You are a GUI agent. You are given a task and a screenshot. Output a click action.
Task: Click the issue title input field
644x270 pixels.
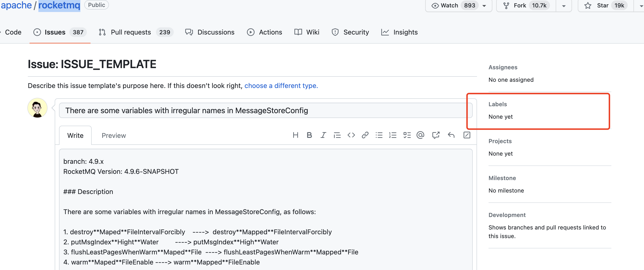pyautogui.click(x=266, y=110)
